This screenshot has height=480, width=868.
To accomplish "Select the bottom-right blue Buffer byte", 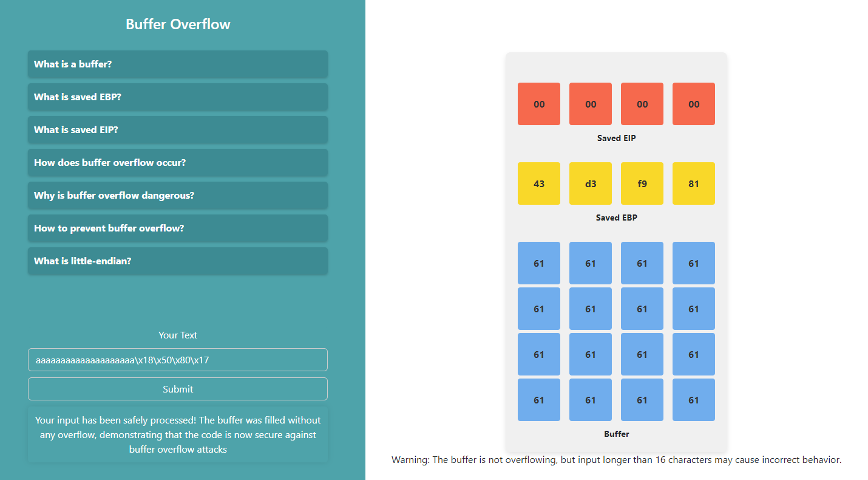I will coord(694,400).
